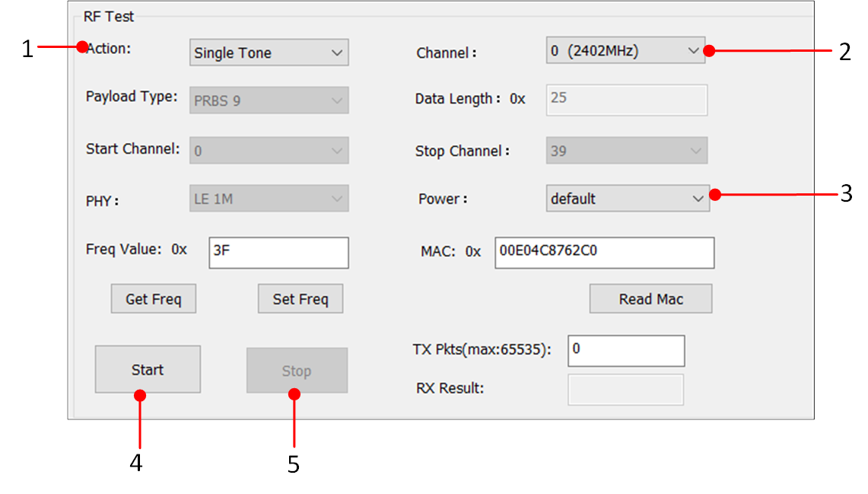Focus the Freq Value input field
This screenshot has width=868, height=494.
point(278,253)
